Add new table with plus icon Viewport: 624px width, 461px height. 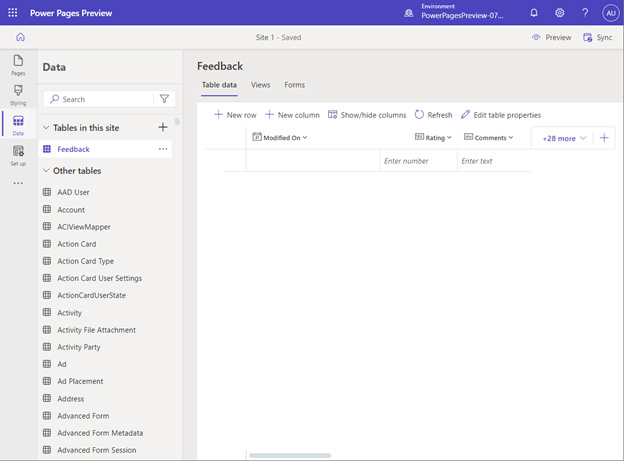click(x=163, y=127)
